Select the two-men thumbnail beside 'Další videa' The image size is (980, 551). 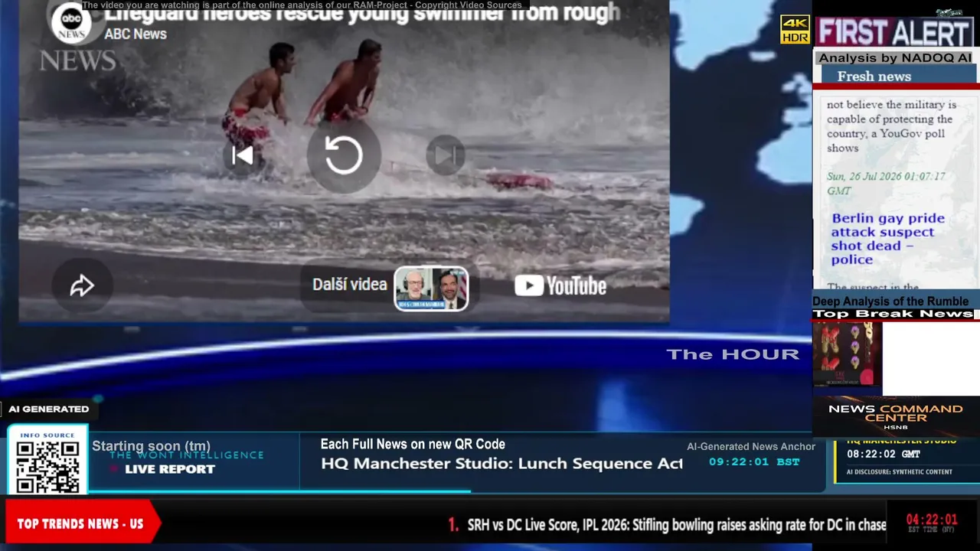coord(431,289)
